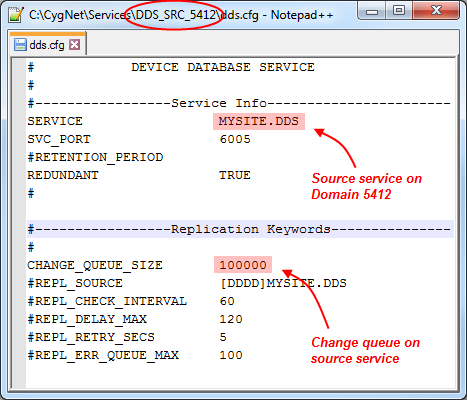Click the #REPL_RETRY_SECS keyword

coord(91,337)
